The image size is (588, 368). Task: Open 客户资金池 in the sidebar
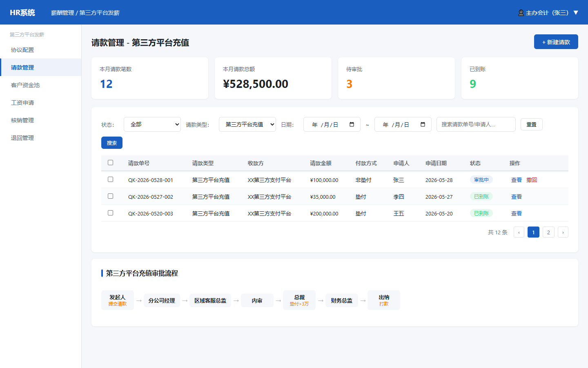41,85
